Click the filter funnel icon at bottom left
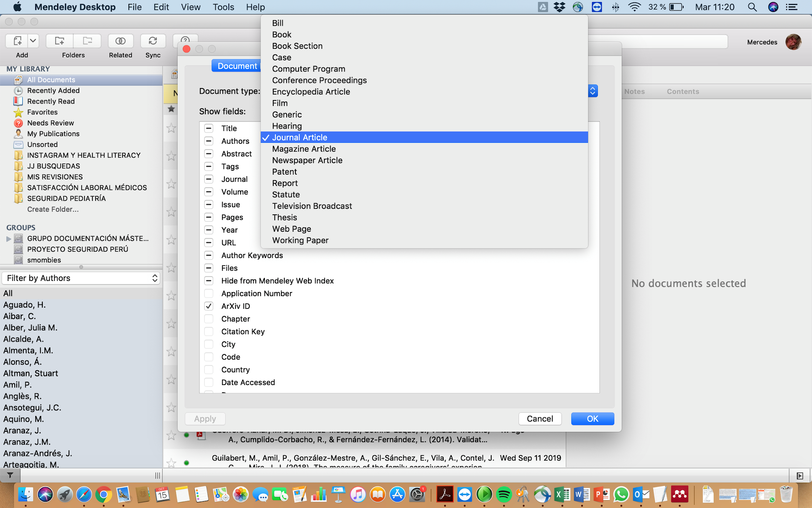 (10, 475)
